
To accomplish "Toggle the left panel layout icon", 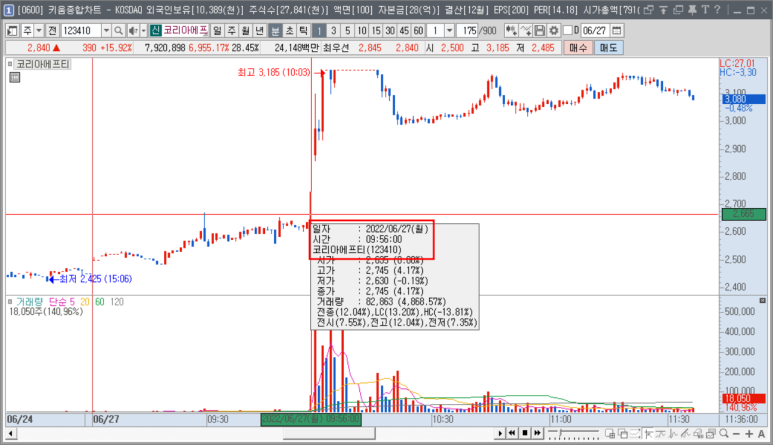I will coord(12,31).
